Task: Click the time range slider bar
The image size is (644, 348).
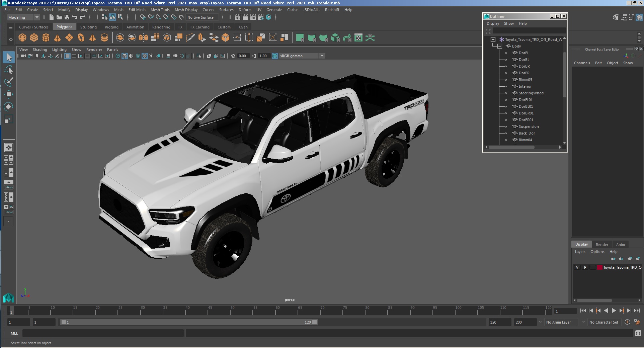Action: [189, 322]
